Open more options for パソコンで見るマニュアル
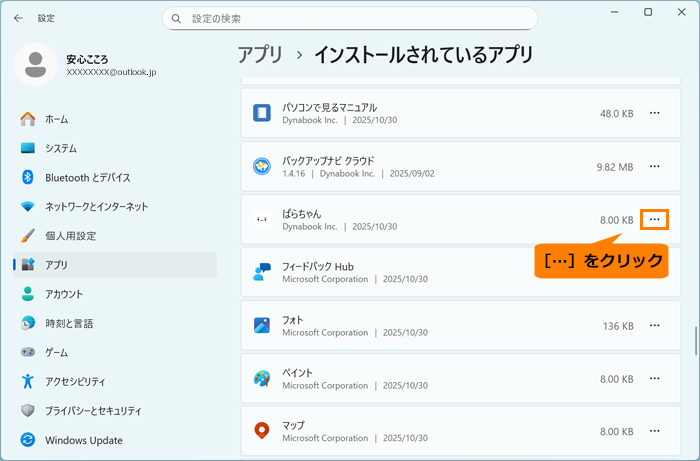Screen dimensions: 700x461 (654, 113)
